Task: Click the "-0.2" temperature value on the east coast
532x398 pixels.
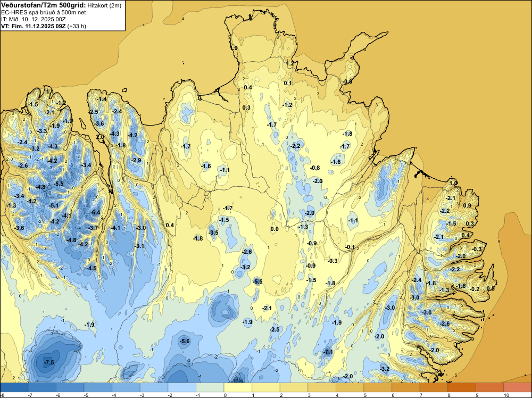Action: (475, 289)
